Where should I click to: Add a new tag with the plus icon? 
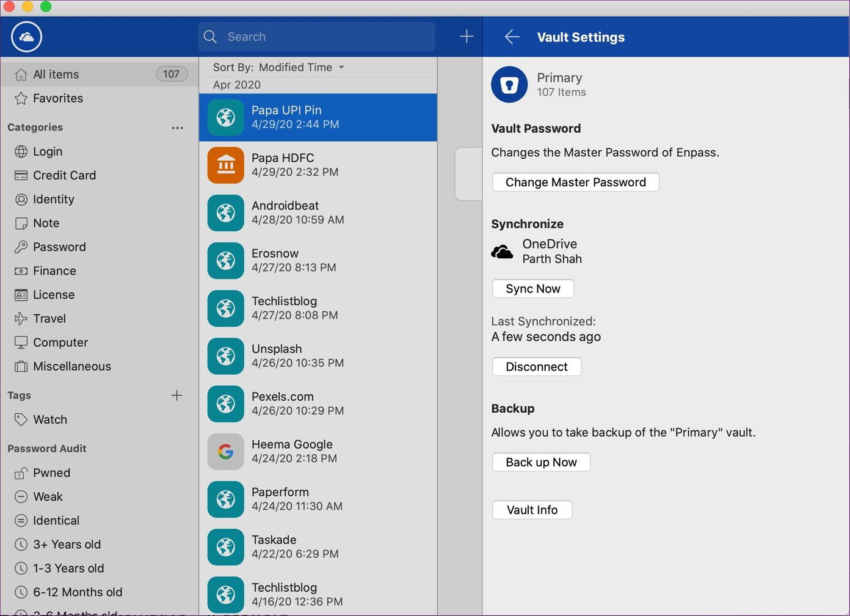pyautogui.click(x=177, y=396)
